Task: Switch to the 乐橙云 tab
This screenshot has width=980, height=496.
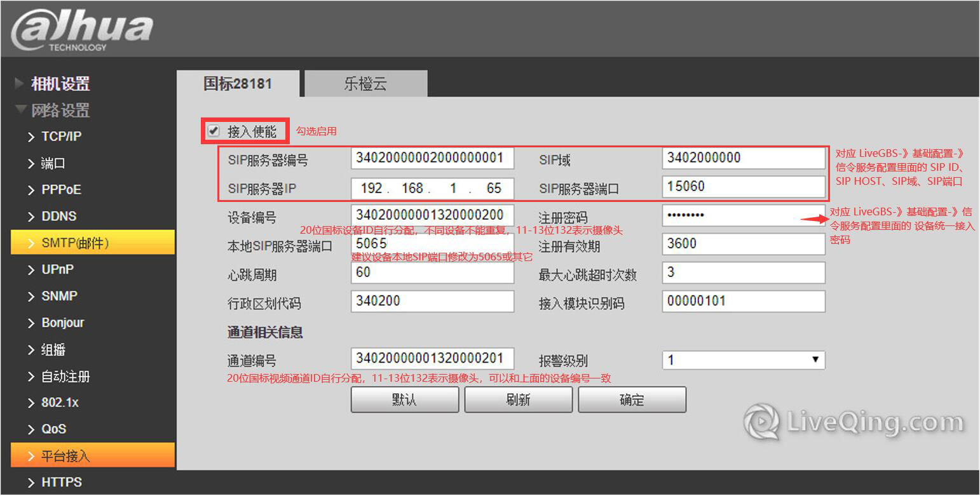Action: click(x=366, y=83)
